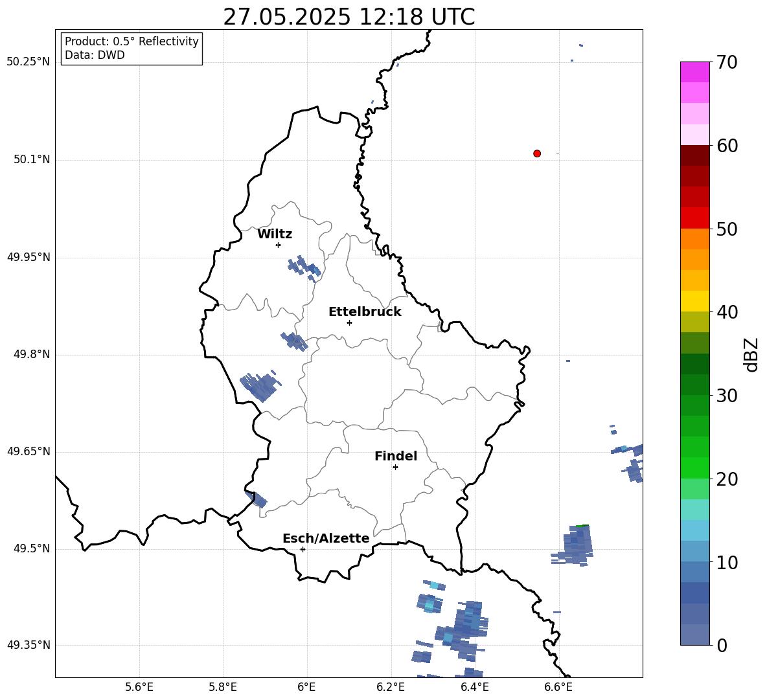Click the radar echo southeast of Wiltz
The height and width of the screenshot is (700, 767).
point(304,268)
